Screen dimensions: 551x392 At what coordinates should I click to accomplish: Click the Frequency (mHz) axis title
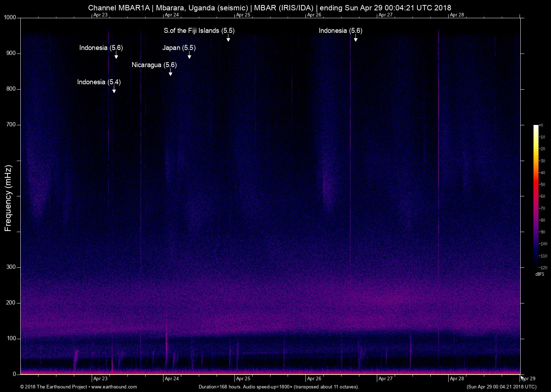coord(8,198)
